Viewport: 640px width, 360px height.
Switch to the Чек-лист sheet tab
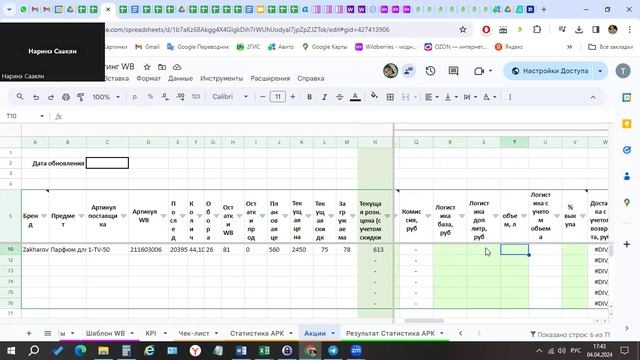pyautogui.click(x=194, y=333)
